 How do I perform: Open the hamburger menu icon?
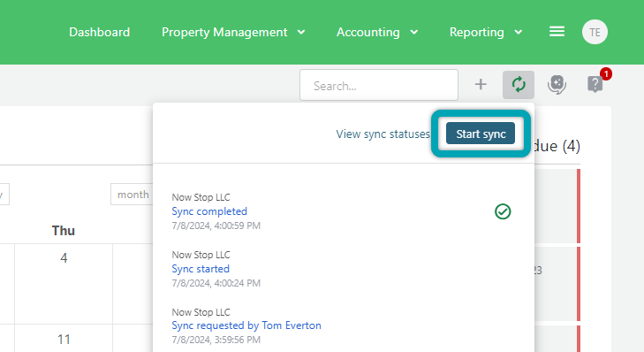tap(557, 32)
